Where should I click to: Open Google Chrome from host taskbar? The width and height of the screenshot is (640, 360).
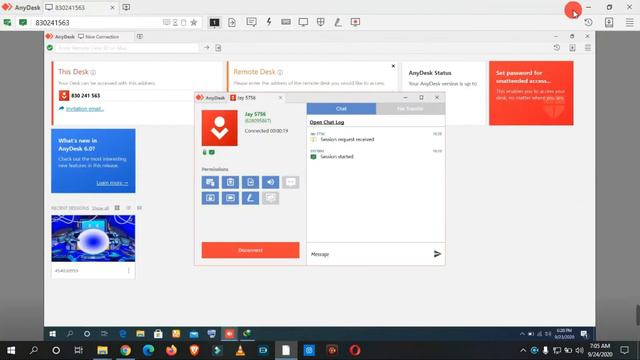[x=125, y=350]
